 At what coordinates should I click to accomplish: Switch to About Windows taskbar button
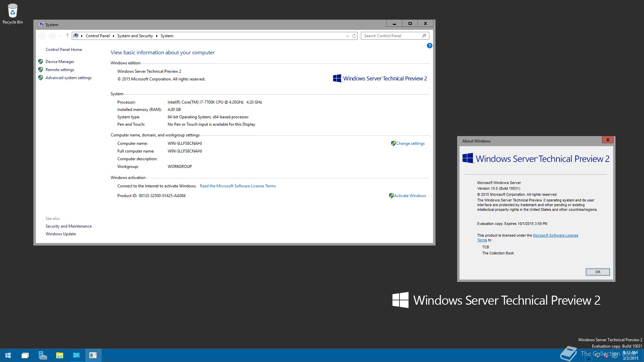point(93,355)
